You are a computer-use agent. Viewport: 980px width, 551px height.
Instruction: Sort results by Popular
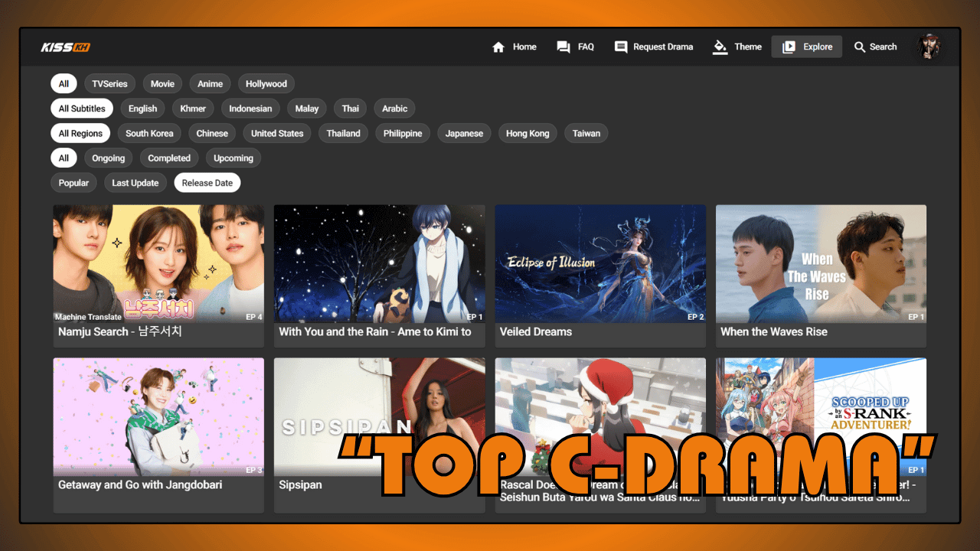coord(73,182)
